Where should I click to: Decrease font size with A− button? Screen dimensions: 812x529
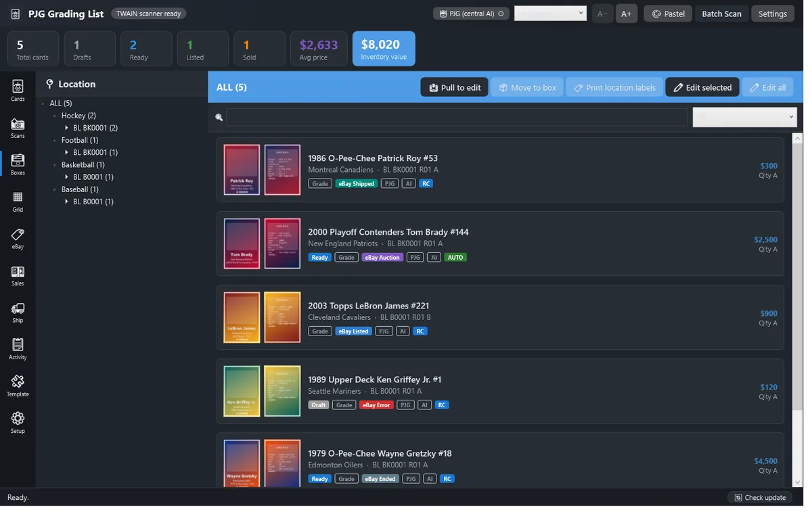[x=602, y=14]
